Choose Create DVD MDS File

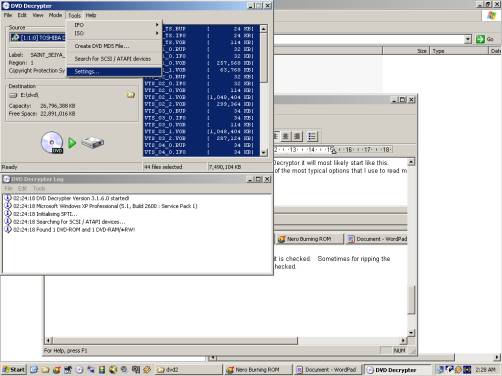114,46
